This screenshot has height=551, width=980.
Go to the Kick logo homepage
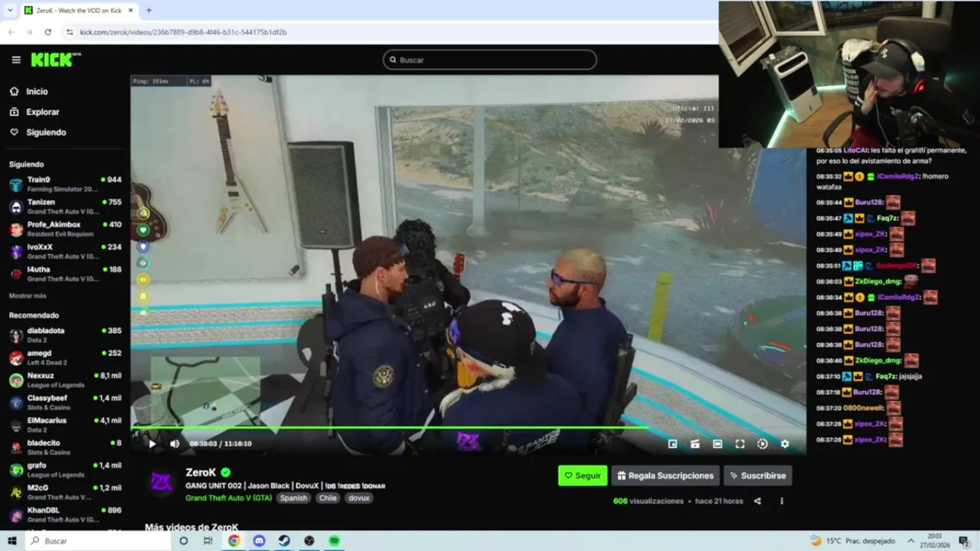(x=55, y=60)
